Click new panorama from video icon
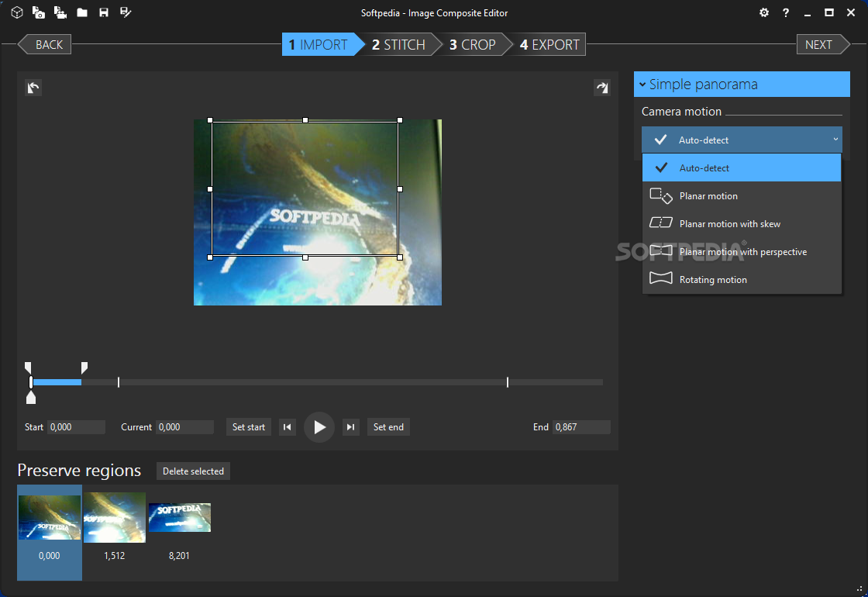 [60, 12]
